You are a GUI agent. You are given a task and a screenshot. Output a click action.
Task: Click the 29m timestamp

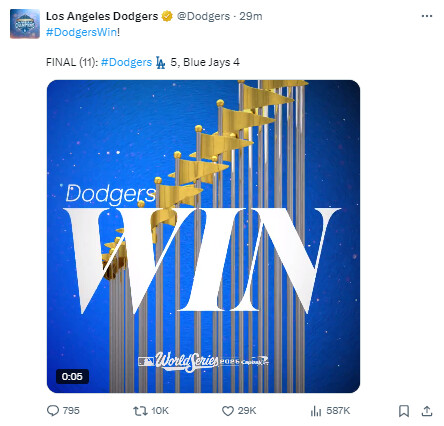(x=251, y=16)
